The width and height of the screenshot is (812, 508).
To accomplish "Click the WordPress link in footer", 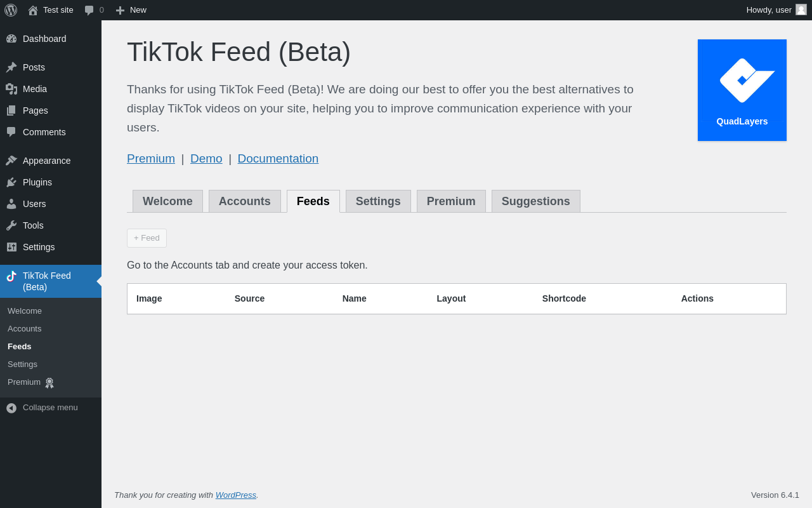I will (x=236, y=495).
